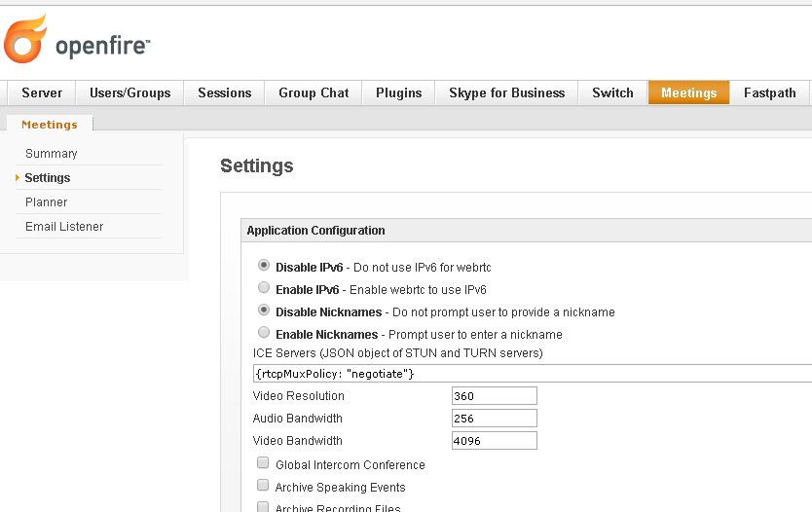
Task: Select the Disable IPv6 radio button
Action: [264, 266]
